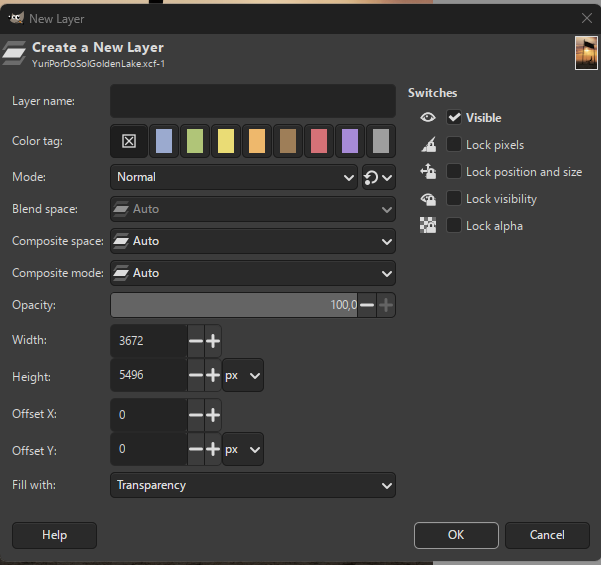601x565 pixels.
Task: Increase Width with the plus button
Action: pyautogui.click(x=212, y=340)
